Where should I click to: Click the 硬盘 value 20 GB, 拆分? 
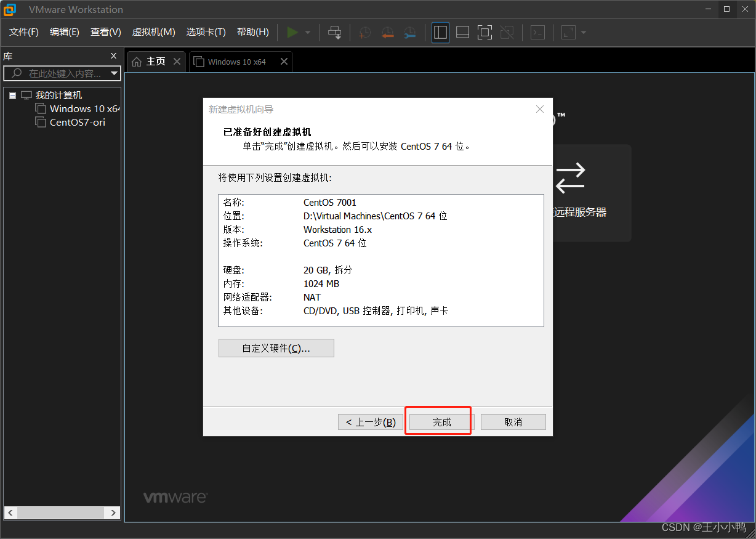click(x=328, y=270)
